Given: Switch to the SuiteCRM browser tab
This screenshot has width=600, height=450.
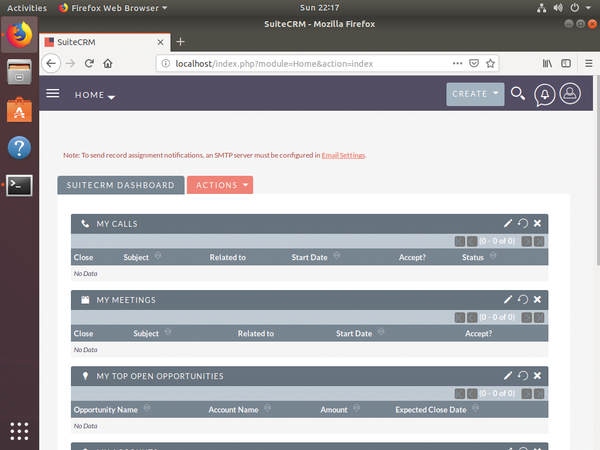Looking at the screenshot, I should point(104,42).
